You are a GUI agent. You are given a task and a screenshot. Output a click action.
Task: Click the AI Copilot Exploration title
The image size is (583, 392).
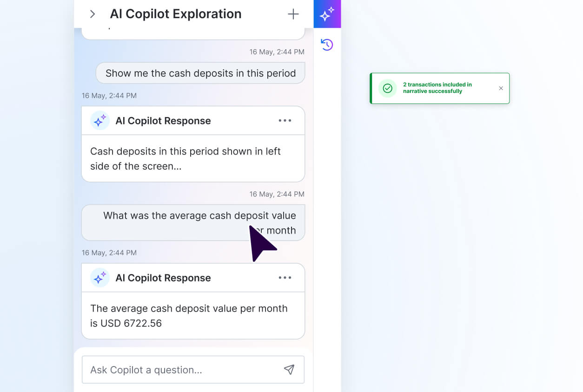176,14
